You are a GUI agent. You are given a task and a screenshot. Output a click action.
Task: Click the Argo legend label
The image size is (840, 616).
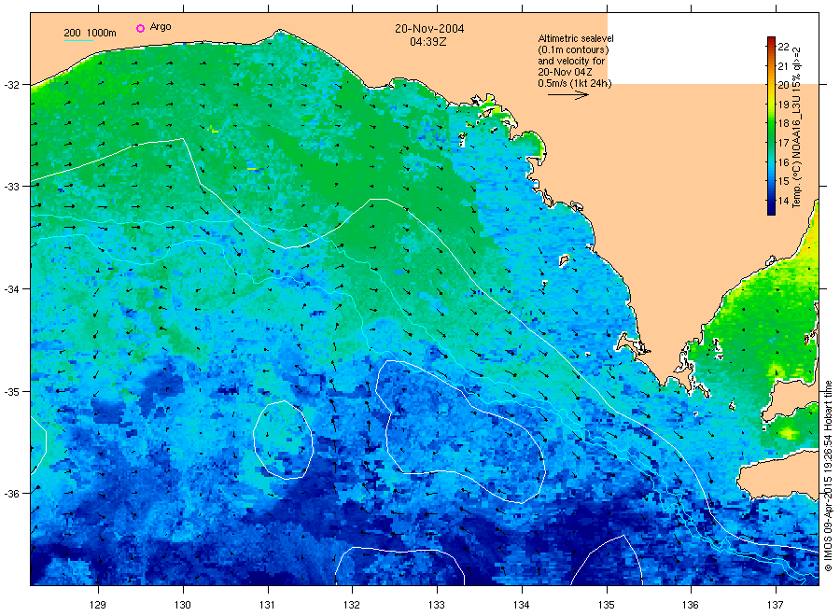click(161, 27)
